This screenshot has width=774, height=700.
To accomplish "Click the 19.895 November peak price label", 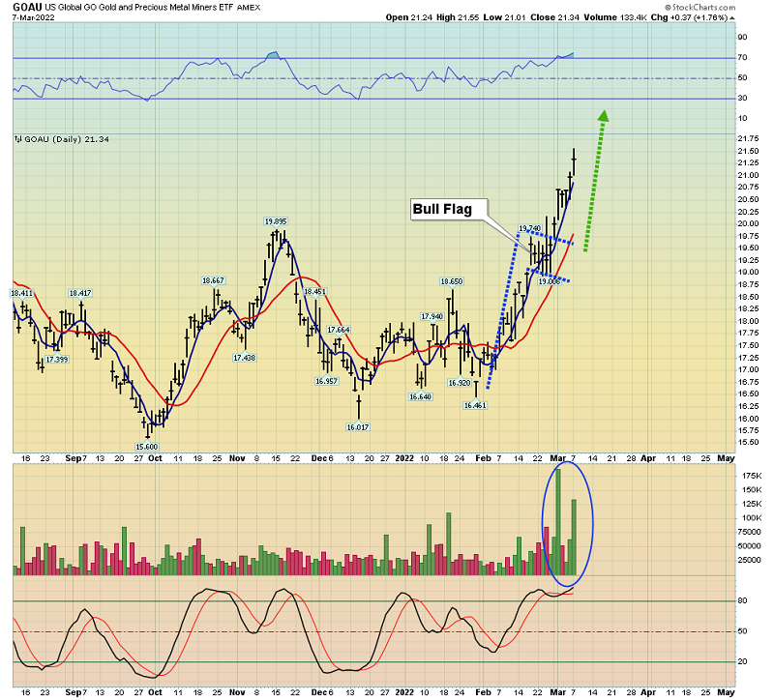I will coord(277,221).
